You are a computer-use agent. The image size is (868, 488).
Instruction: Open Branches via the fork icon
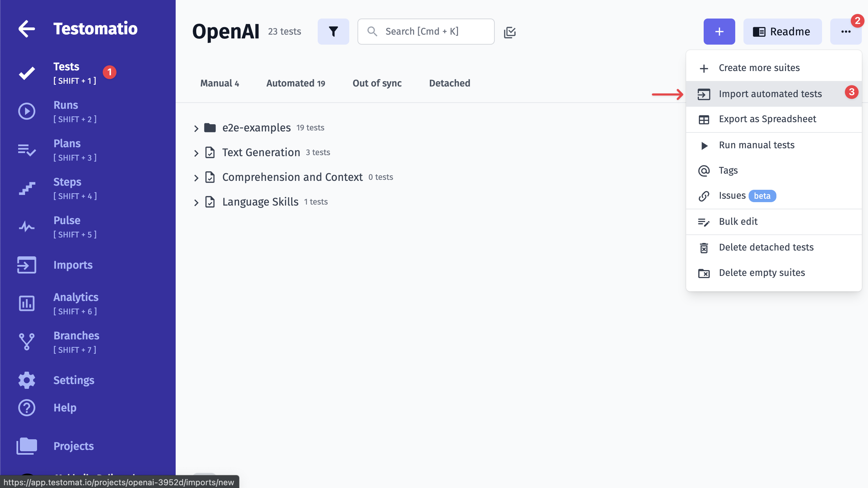coord(26,341)
